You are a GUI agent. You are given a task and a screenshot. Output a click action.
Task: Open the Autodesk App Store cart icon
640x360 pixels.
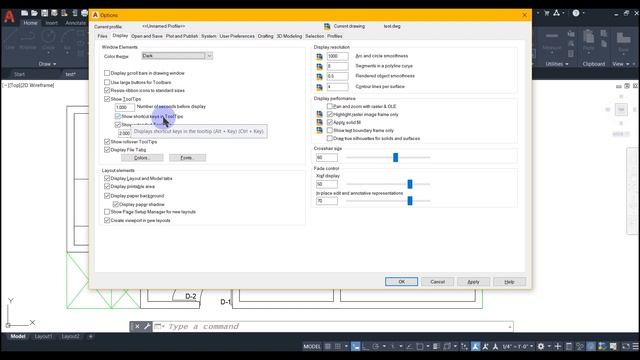click(x=547, y=13)
